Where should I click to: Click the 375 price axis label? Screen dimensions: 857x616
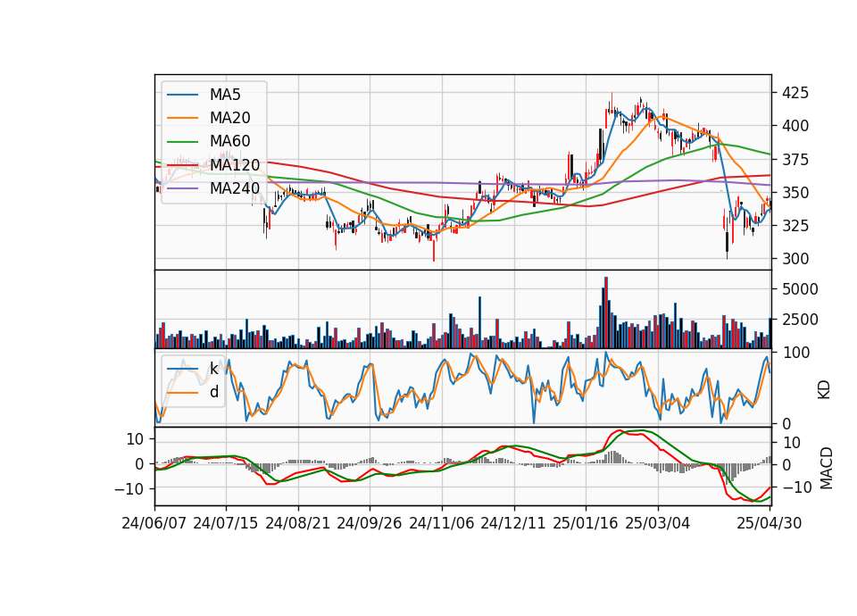point(795,160)
